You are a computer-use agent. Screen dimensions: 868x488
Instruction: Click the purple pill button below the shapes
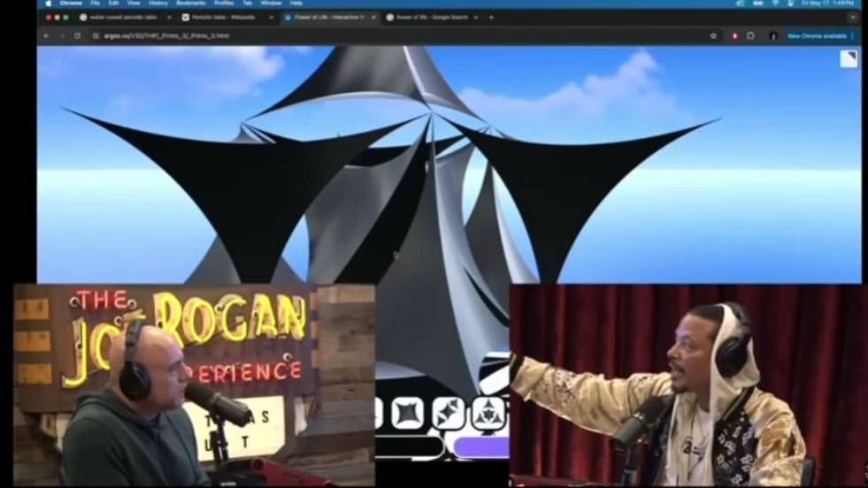[x=481, y=447]
